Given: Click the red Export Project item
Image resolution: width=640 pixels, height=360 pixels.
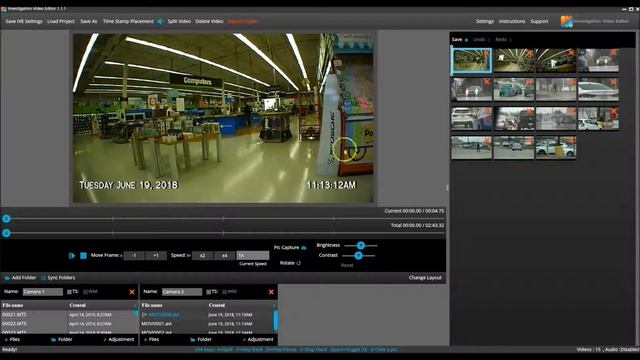Looking at the screenshot, I should [243, 21].
